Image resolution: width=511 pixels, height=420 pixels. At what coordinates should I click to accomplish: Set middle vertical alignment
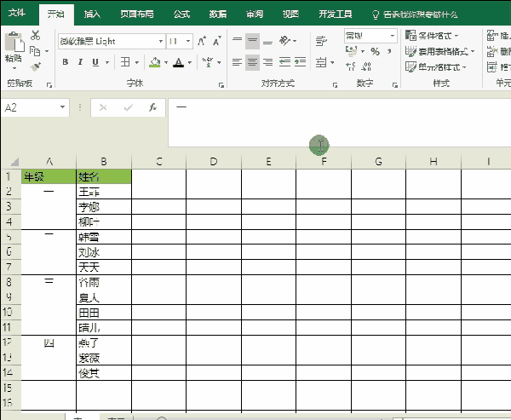[x=252, y=41]
